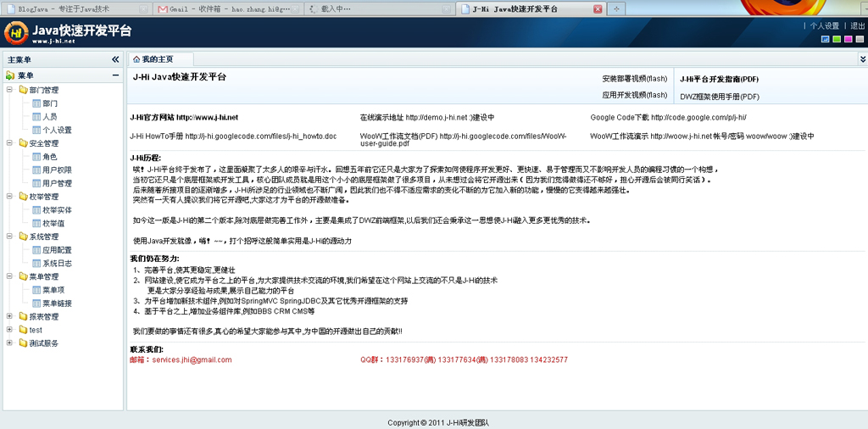This screenshot has width=868, height=429.
Task: Open 菜单项 in the sidebar tree
Action: pyautogui.click(x=53, y=290)
